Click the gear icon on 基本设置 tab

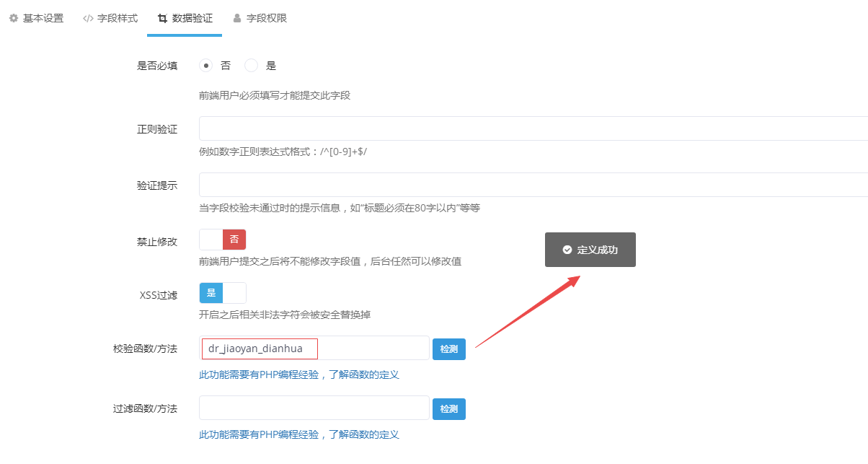13,18
